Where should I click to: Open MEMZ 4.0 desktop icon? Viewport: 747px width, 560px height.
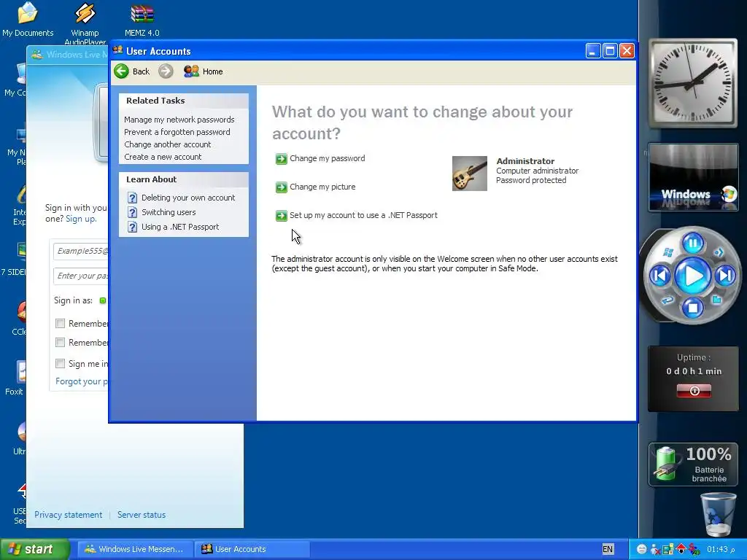click(x=142, y=19)
